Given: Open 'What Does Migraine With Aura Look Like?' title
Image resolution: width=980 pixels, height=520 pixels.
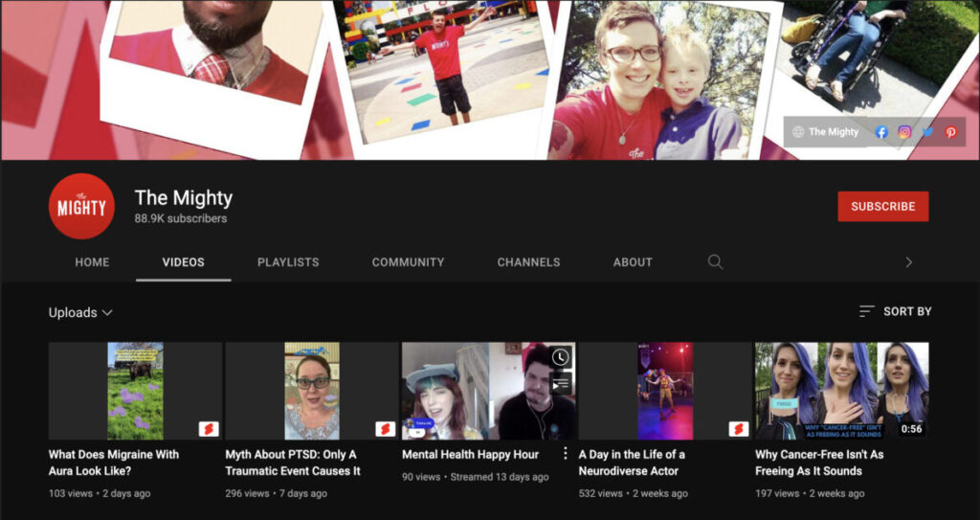Looking at the screenshot, I should 114,463.
